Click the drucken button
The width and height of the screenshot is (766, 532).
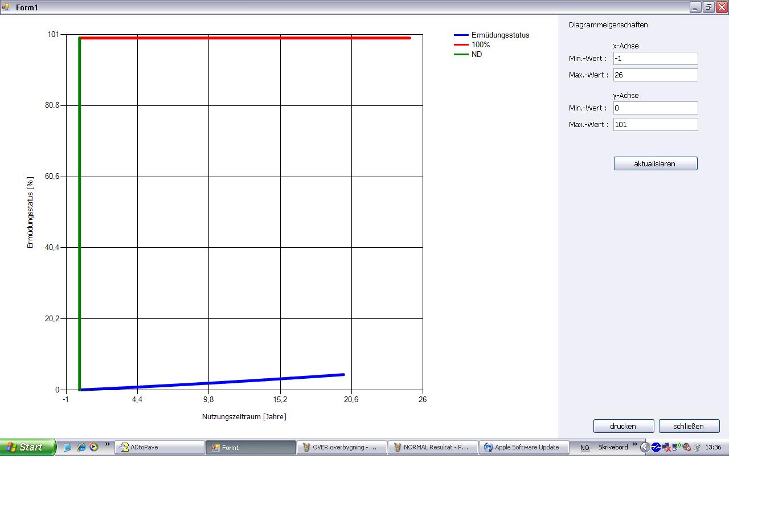click(623, 426)
